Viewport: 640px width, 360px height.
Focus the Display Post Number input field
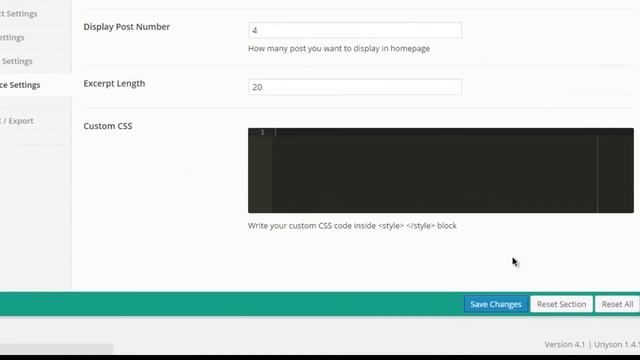tap(355, 30)
